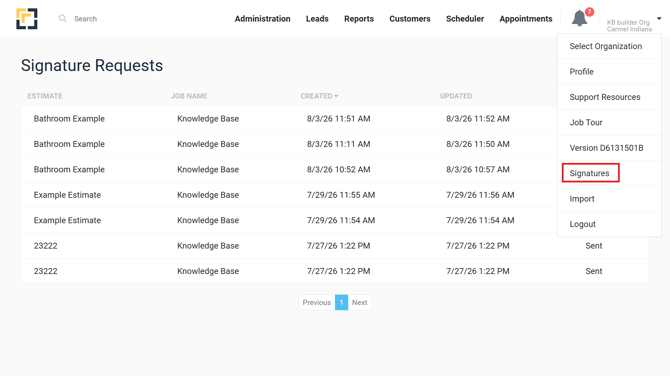The width and height of the screenshot is (670, 376).
Task: Open the Administration menu
Action: [262, 19]
